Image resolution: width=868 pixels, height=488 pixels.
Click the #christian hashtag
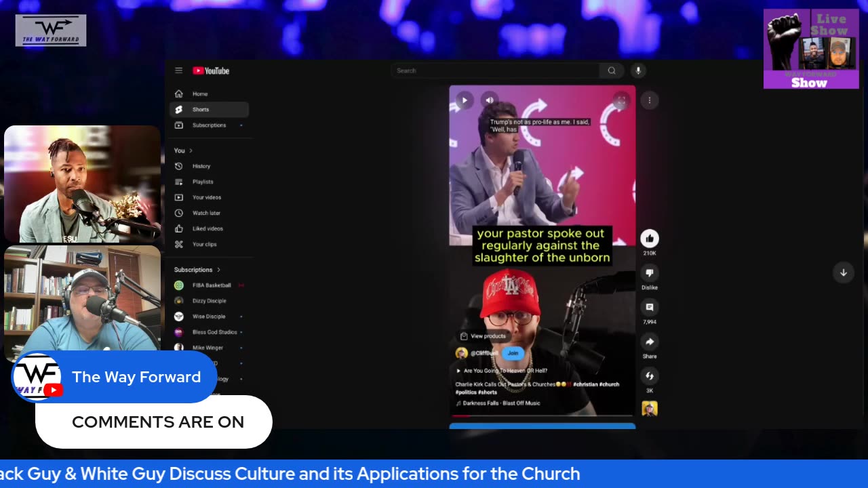pyautogui.click(x=585, y=384)
